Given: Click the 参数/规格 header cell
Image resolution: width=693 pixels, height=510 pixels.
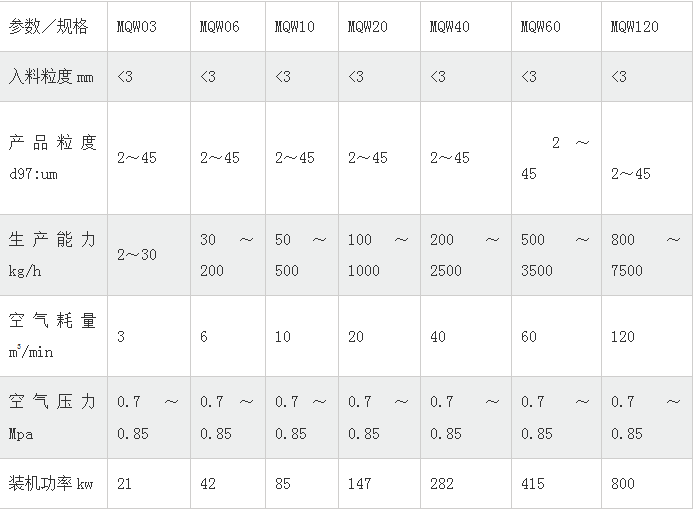Looking at the screenshot, I should [53, 27].
